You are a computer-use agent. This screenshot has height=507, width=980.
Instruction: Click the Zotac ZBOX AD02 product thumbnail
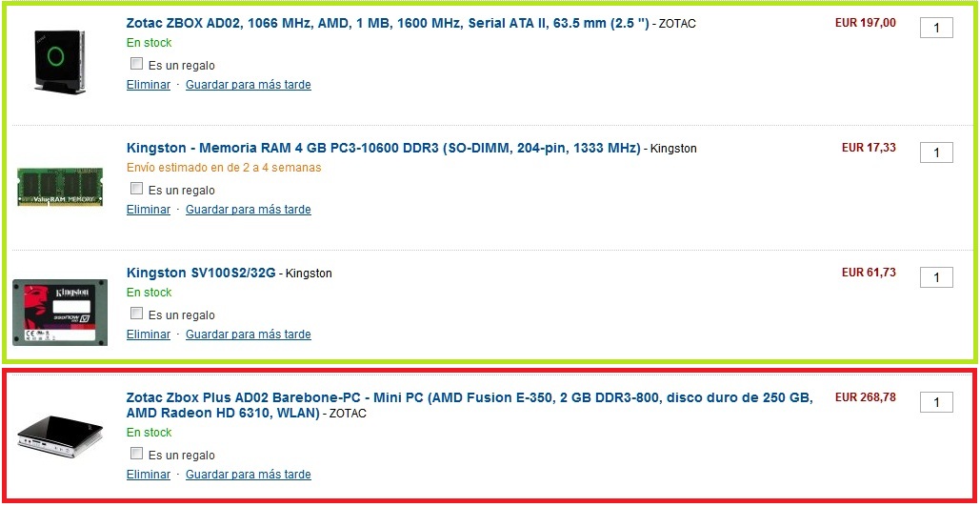(x=60, y=61)
